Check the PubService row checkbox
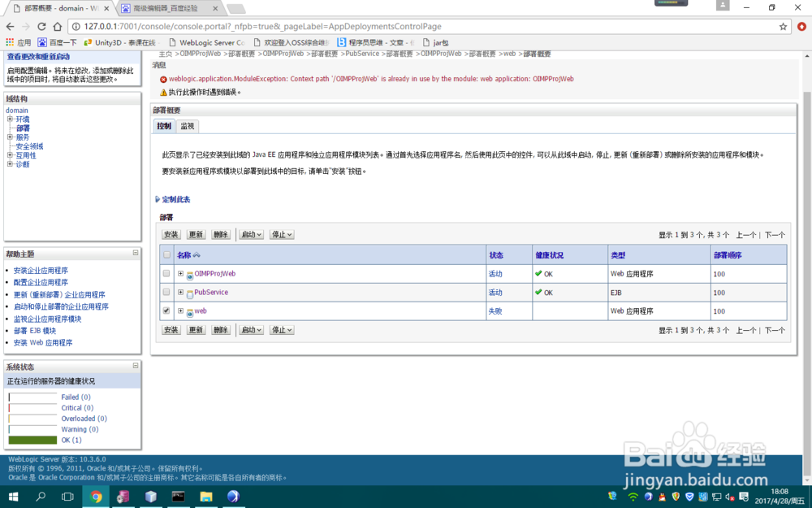The height and width of the screenshot is (508, 812). click(x=166, y=292)
